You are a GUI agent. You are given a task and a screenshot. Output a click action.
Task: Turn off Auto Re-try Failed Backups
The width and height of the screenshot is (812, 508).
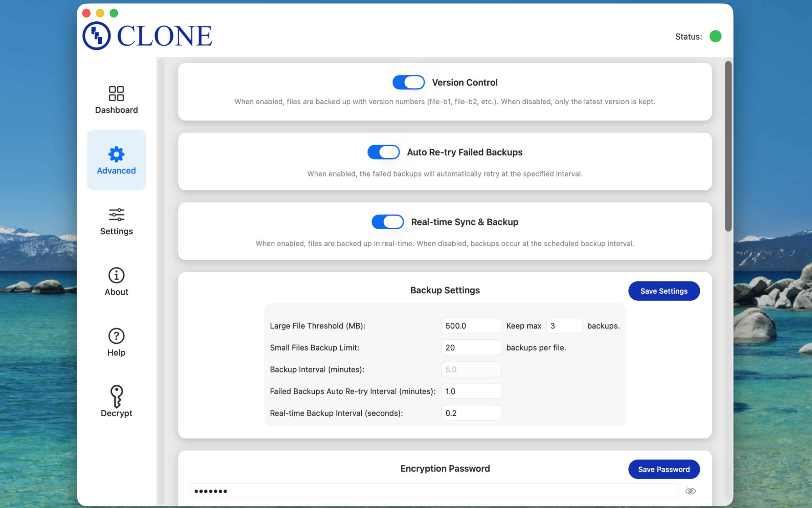click(383, 152)
